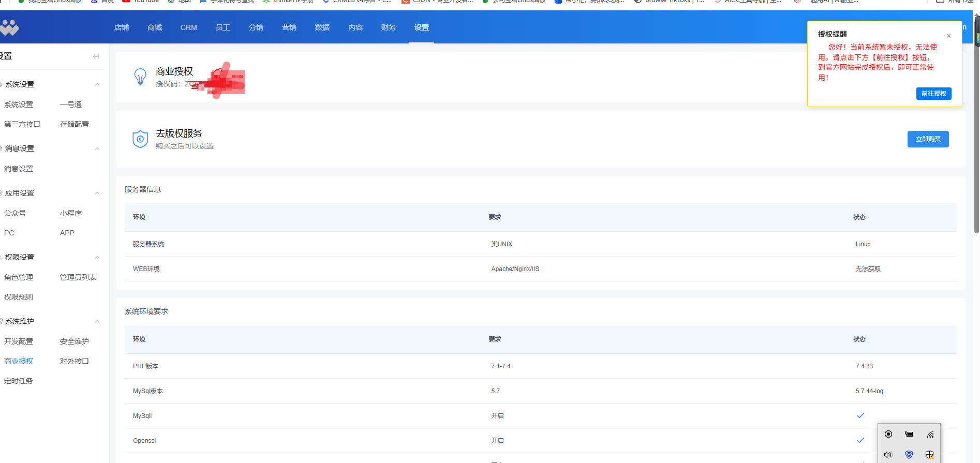980x463 pixels.
Task: Open the battery status tray icon
Action: tap(909, 434)
